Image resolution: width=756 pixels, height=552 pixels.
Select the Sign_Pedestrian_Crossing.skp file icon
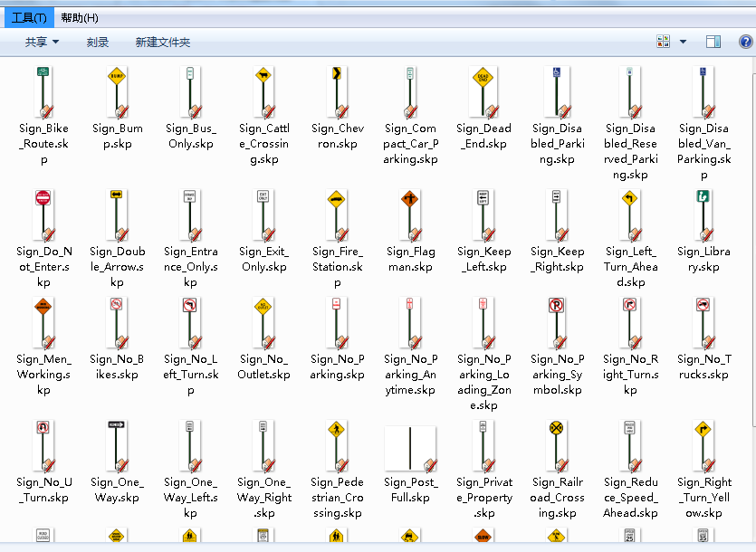click(x=337, y=446)
